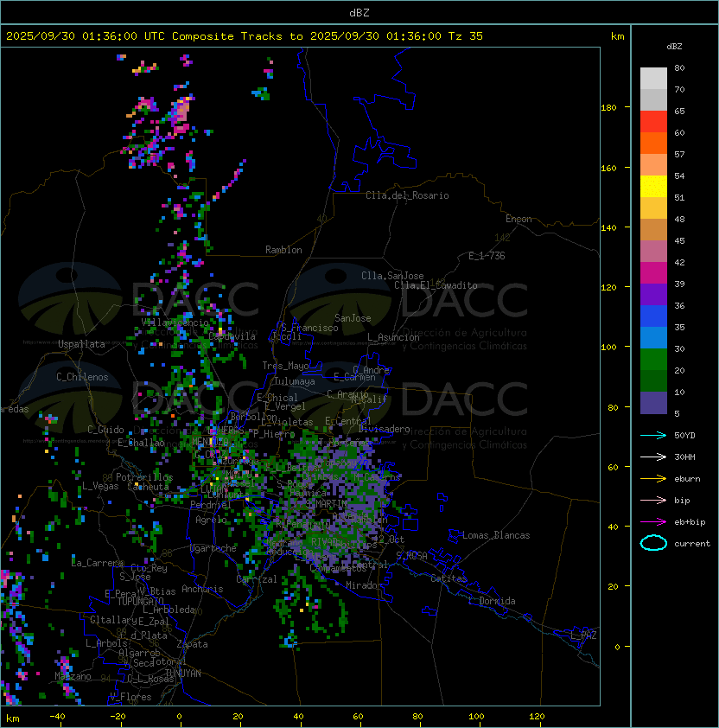
Task: Click the 'La_Carrera' map label
Action: tap(98, 563)
